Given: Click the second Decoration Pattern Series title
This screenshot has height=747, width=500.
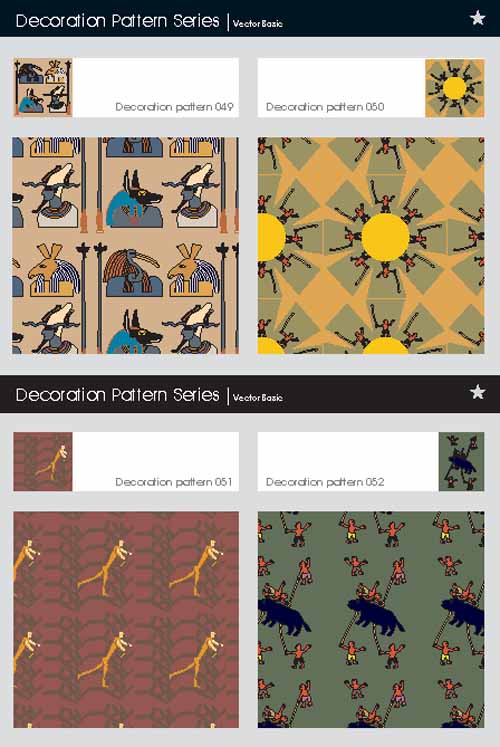Looking at the screenshot, I should pyautogui.click(x=118, y=395).
